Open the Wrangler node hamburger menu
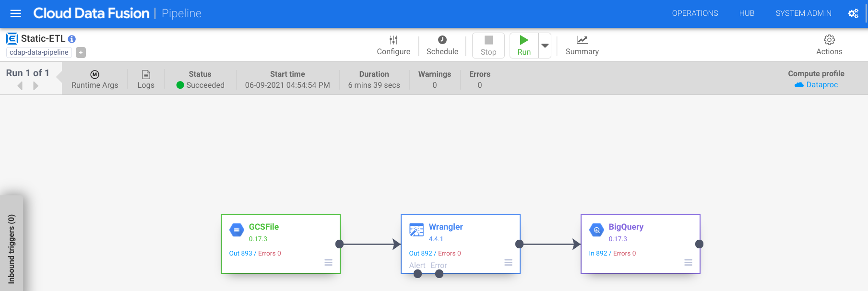The width and height of the screenshot is (868, 291). pos(508,262)
